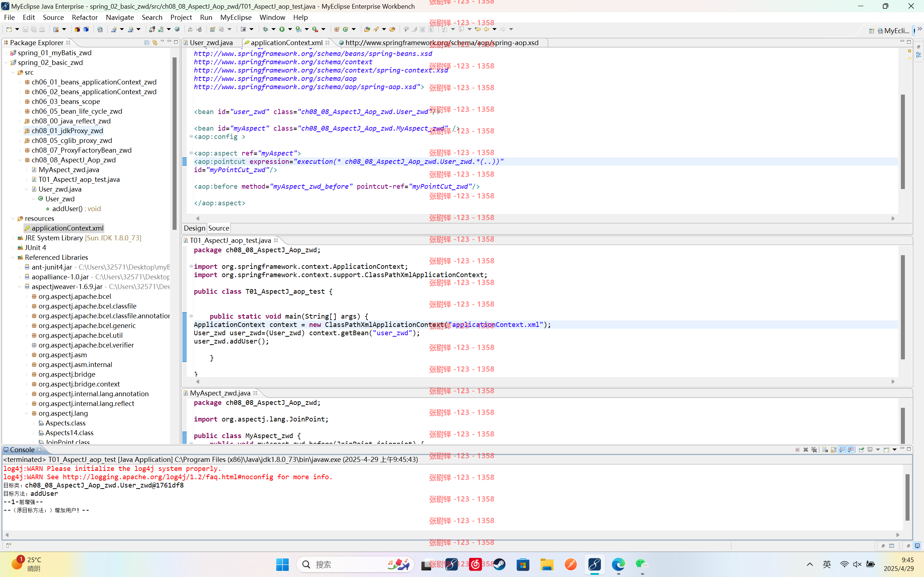Launch the Debug bug icon

click(266, 29)
